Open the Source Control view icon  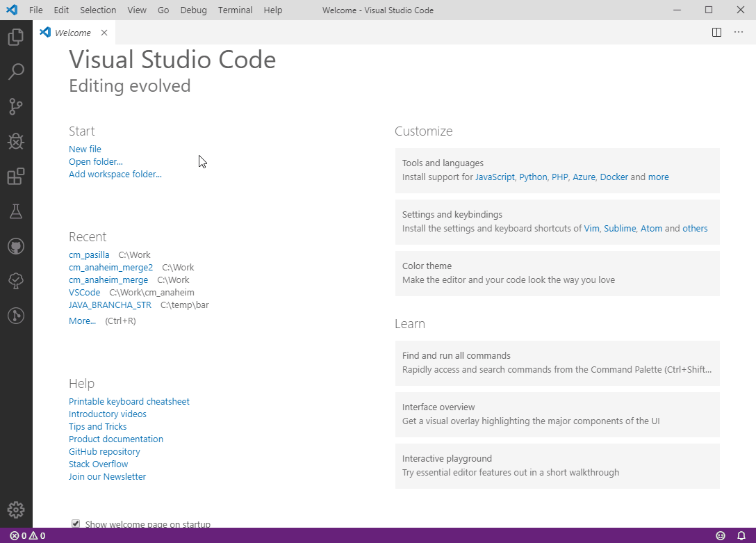pyautogui.click(x=16, y=106)
